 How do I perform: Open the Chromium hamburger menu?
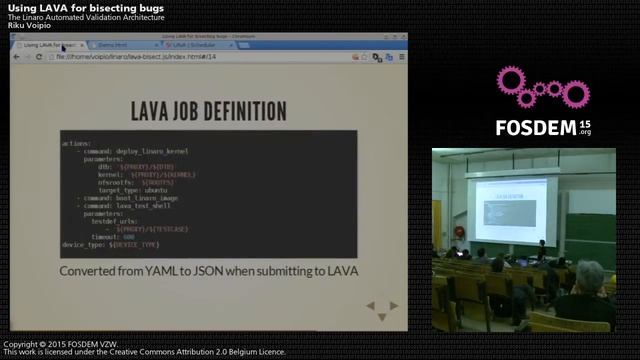tap(402, 57)
